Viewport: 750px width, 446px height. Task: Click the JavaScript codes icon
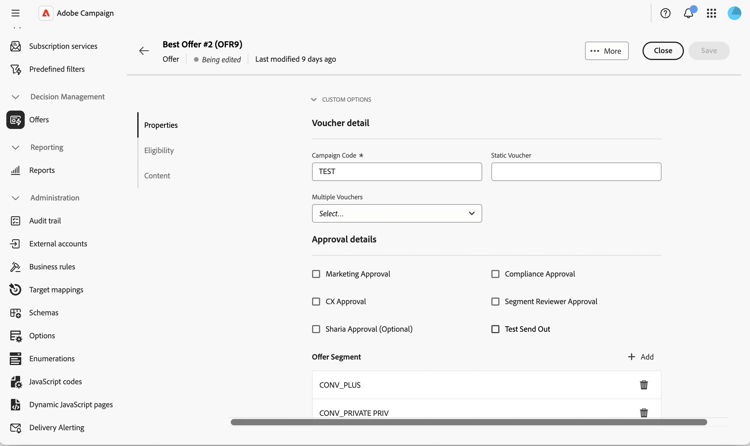(x=16, y=382)
